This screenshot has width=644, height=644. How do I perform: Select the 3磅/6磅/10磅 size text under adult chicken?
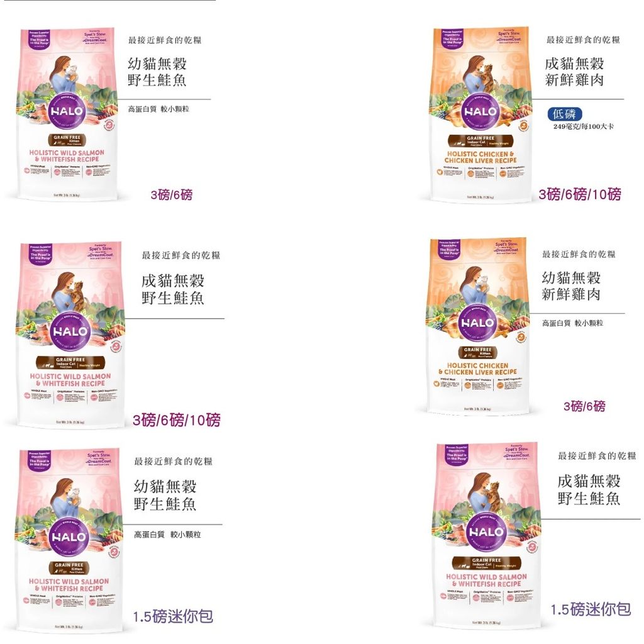(579, 194)
